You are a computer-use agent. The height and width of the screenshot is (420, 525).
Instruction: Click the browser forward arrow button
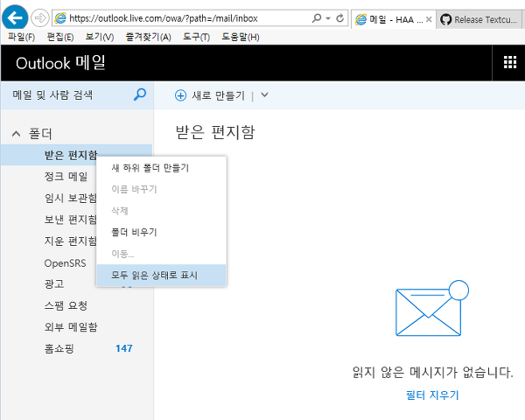coord(40,17)
